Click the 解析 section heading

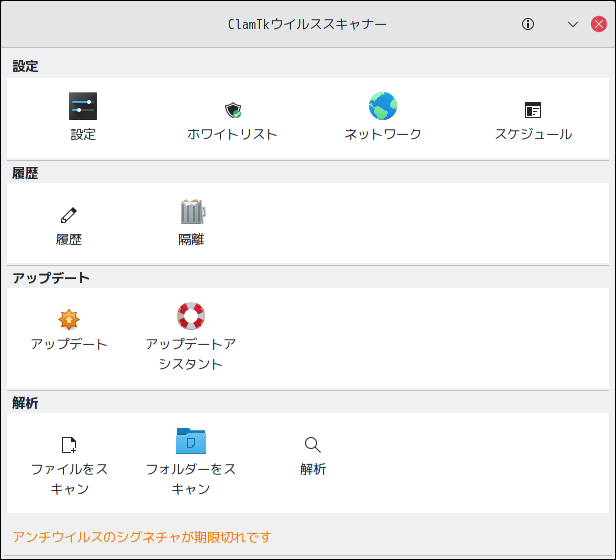pyautogui.click(x=25, y=403)
